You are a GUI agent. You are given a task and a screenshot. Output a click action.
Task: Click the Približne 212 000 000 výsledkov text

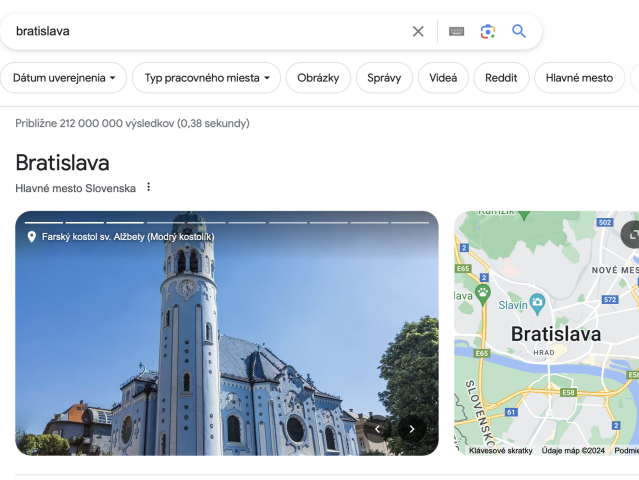point(132,123)
